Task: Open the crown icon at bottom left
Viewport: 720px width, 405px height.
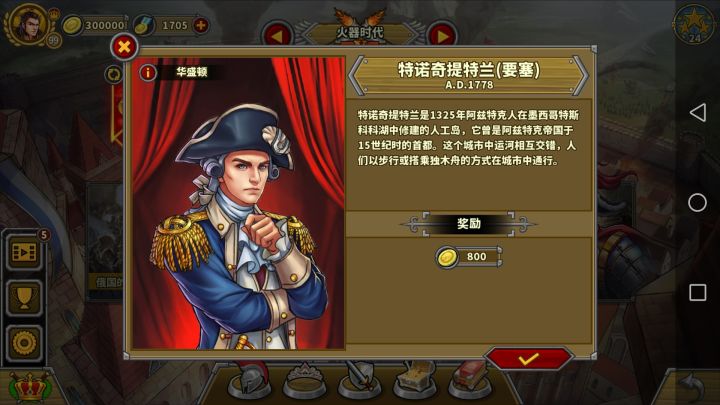Action: point(29,388)
